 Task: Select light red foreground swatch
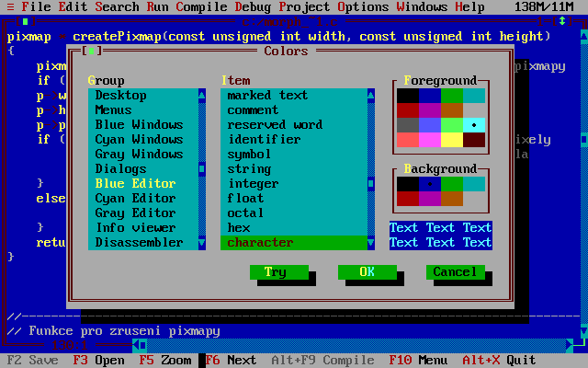point(408,140)
